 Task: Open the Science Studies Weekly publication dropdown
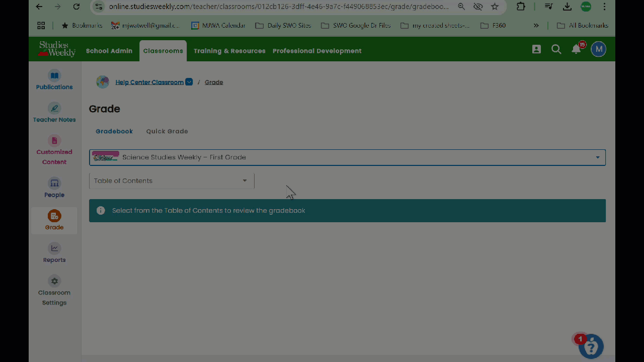tap(347, 157)
